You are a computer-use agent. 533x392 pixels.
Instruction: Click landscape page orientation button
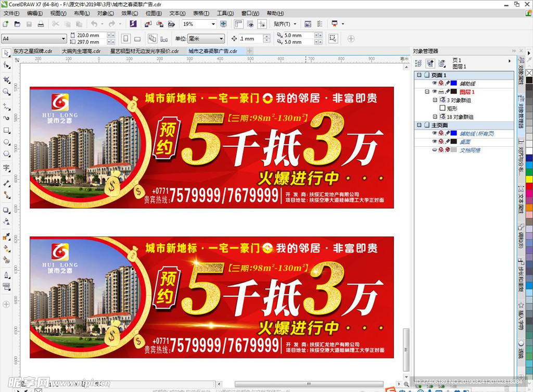[x=137, y=39]
